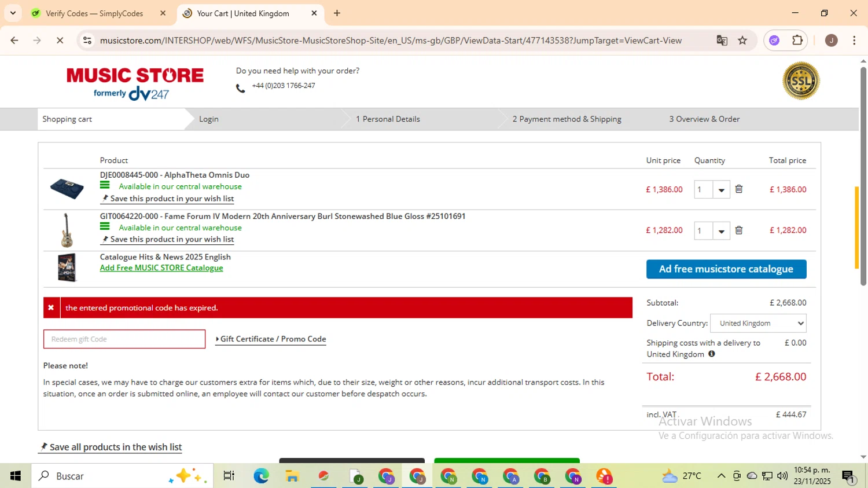The width and height of the screenshot is (868, 488).
Task: Stop loading the page
Action: [60, 41]
